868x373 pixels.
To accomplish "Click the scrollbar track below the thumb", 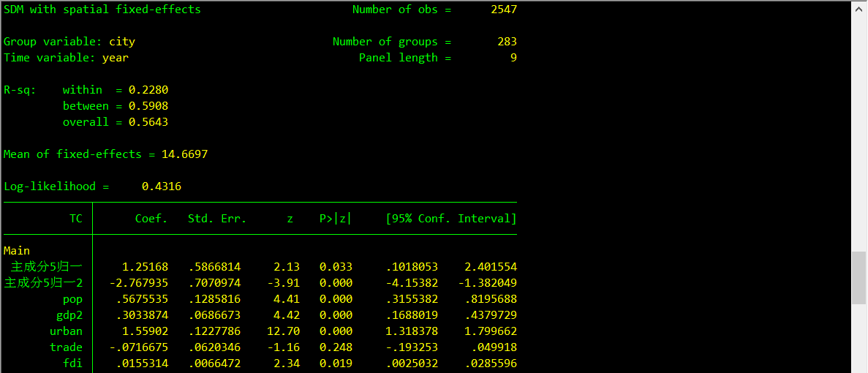I will [x=858, y=338].
